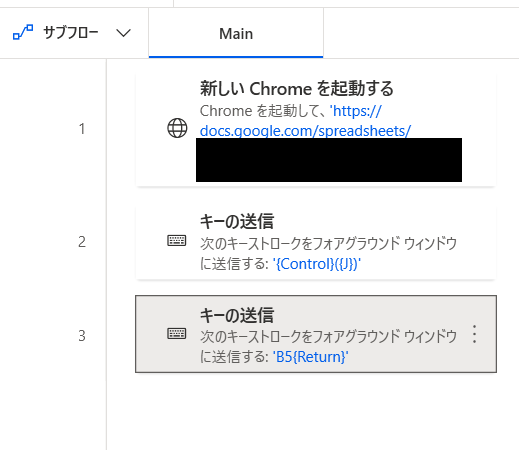The image size is (519, 450).
Task: Open the docs.google.com/spreadsheets link
Action: tap(305, 131)
